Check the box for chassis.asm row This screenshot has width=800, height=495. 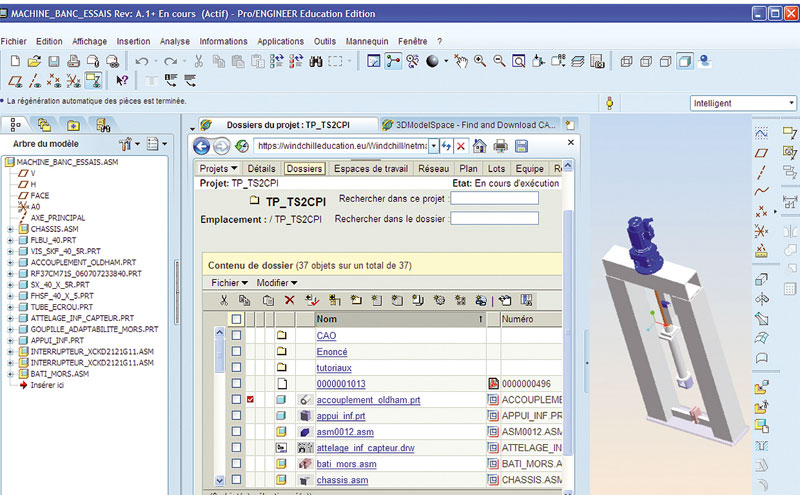click(236, 480)
